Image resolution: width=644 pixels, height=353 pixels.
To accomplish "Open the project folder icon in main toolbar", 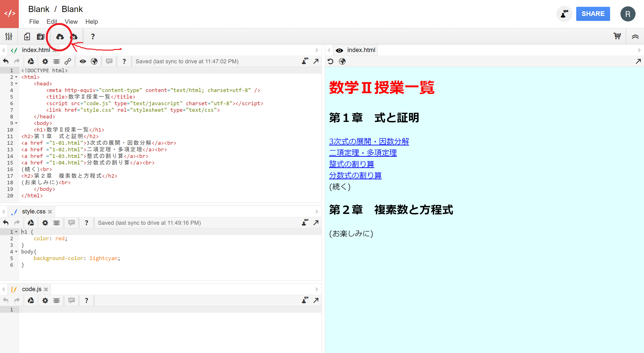I will pyautogui.click(x=40, y=36).
